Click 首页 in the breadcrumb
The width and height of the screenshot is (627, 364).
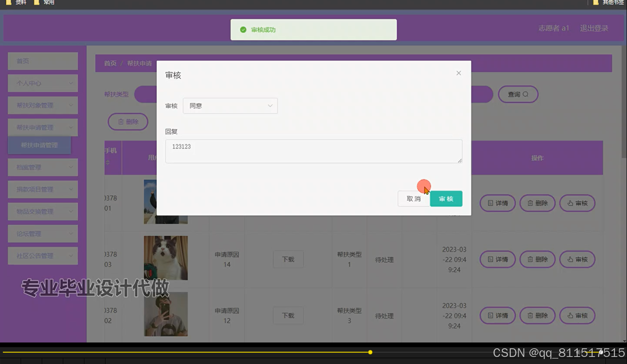click(x=110, y=63)
